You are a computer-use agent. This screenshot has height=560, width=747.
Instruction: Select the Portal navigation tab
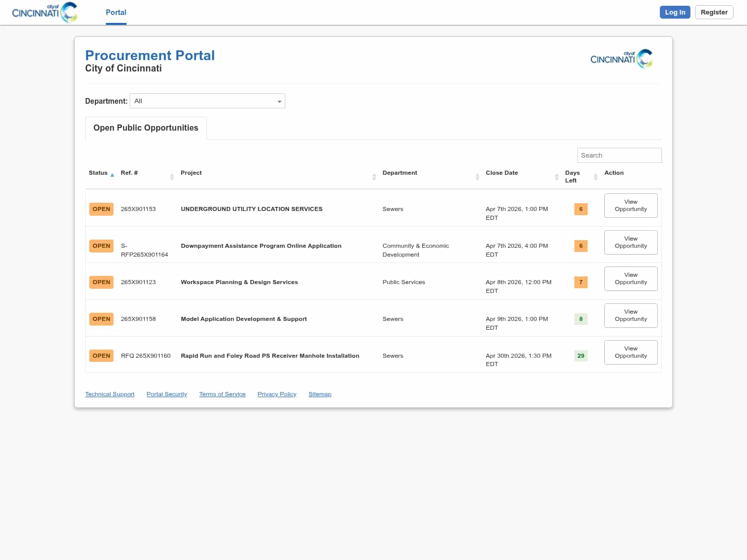pyautogui.click(x=116, y=12)
